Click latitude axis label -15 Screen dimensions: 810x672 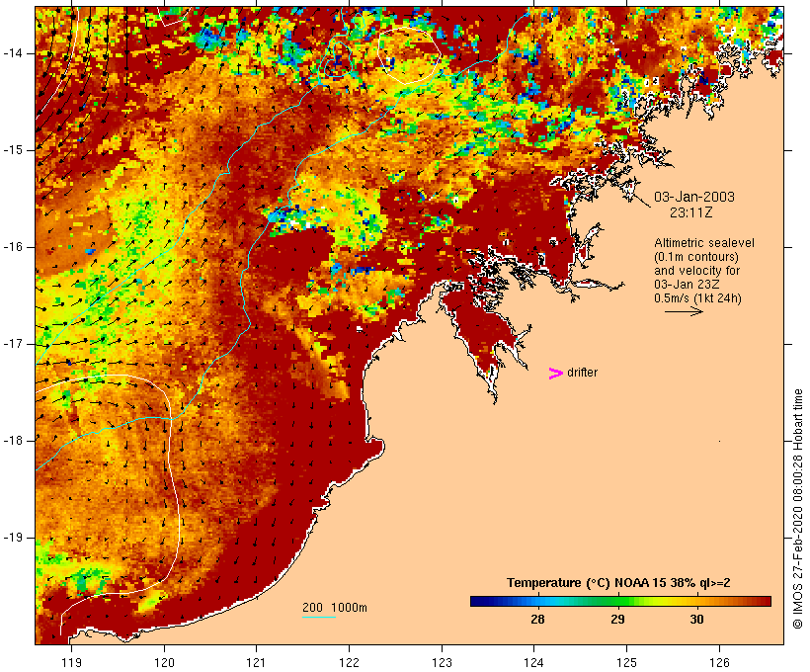tap(13, 150)
